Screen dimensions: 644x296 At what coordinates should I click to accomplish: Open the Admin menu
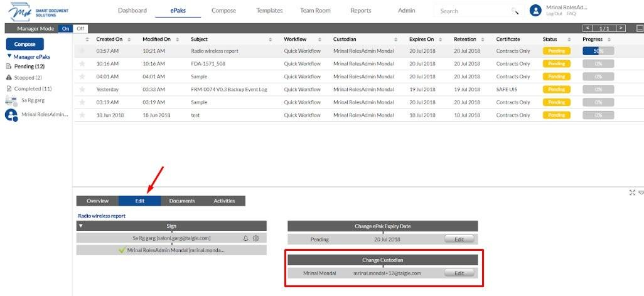coord(407,11)
